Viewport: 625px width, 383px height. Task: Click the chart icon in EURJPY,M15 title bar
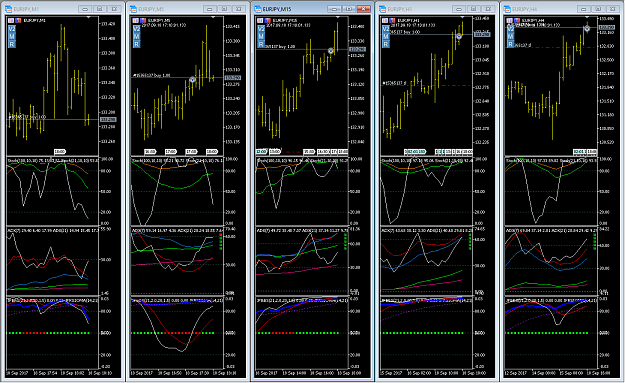click(258, 9)
